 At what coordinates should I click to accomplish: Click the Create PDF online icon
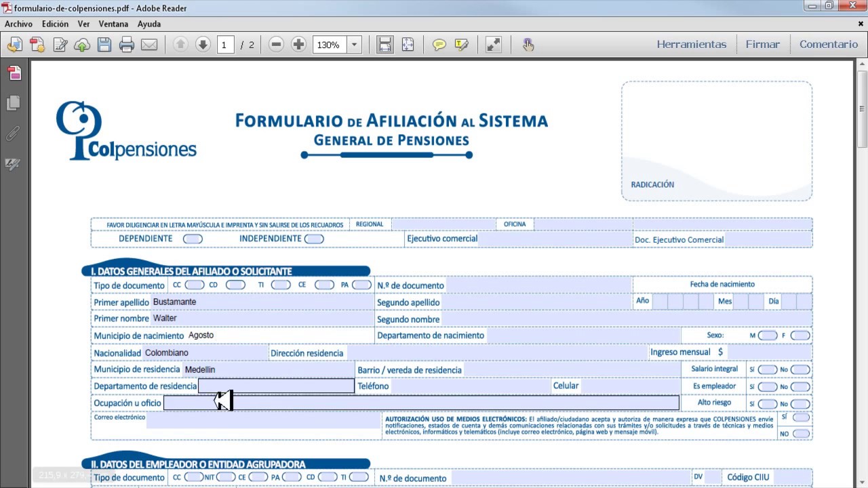pyautogui.click(x=15, y=45)
